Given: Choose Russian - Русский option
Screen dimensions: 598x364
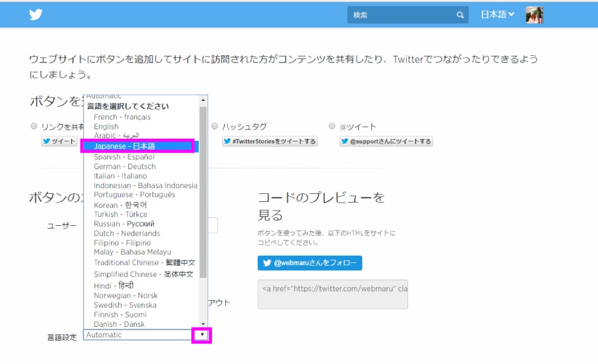Looking at the screenshot, I should (x=141, y=224).
